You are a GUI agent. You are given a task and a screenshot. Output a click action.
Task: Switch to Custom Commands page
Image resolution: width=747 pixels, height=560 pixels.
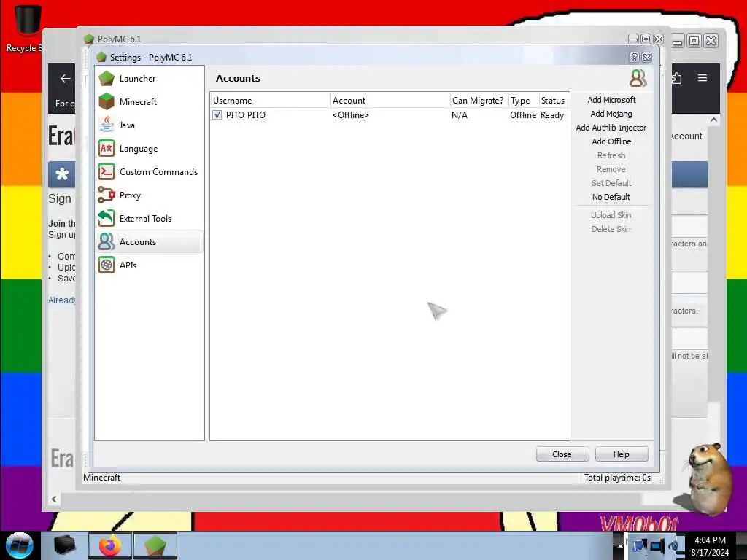point(150,172)
